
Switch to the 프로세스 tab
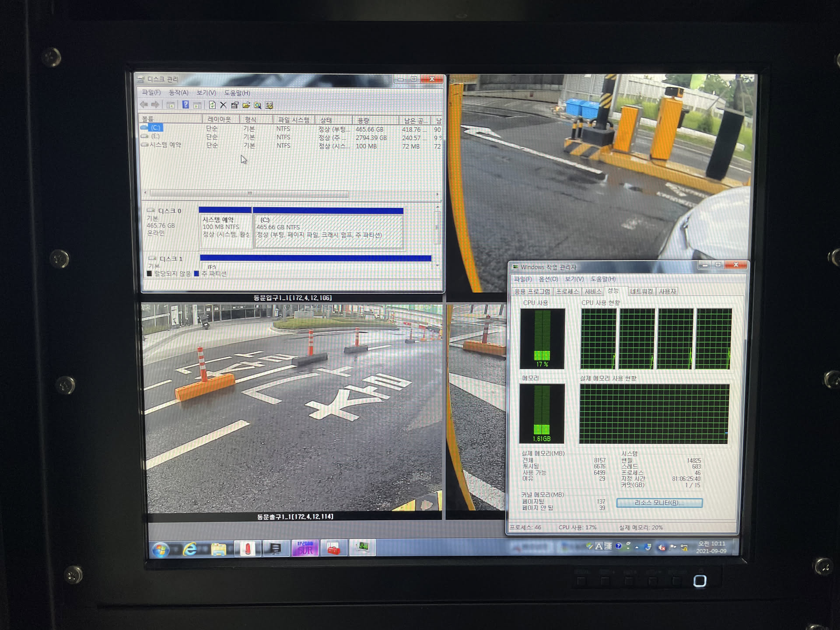(x=567, y=291)
